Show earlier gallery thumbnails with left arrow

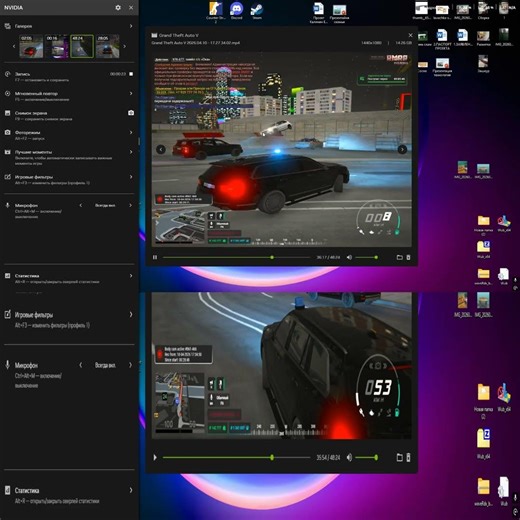[x=14, y=46]
